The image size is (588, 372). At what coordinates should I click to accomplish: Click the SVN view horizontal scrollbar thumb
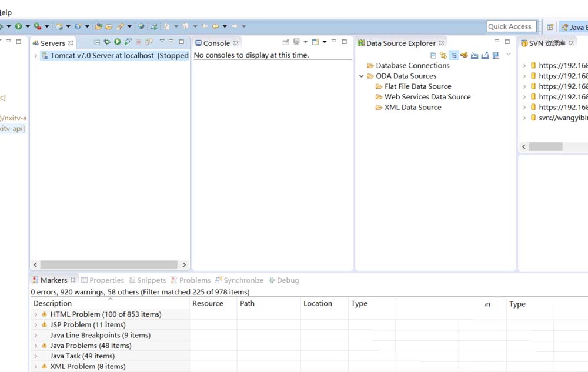click(x=546, y=146)
